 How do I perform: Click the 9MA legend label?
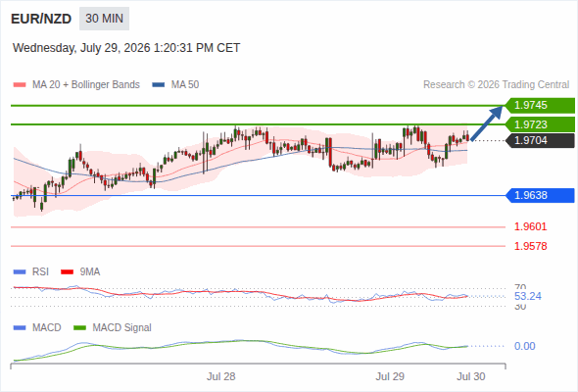90,272
